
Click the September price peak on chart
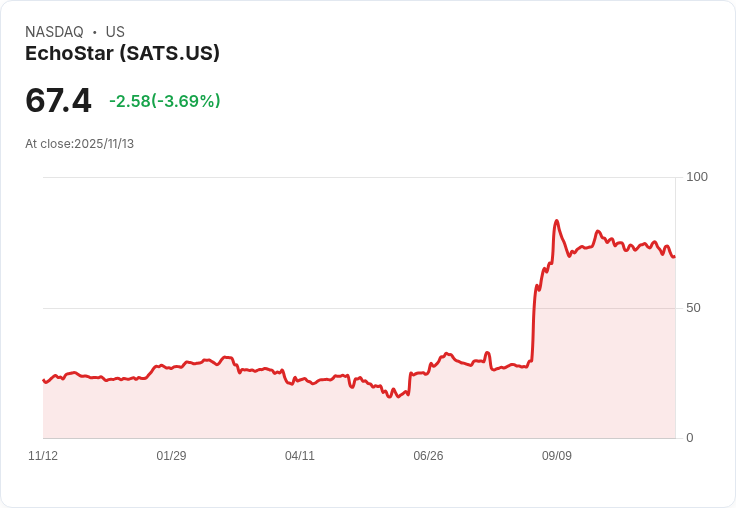point(556,221)
